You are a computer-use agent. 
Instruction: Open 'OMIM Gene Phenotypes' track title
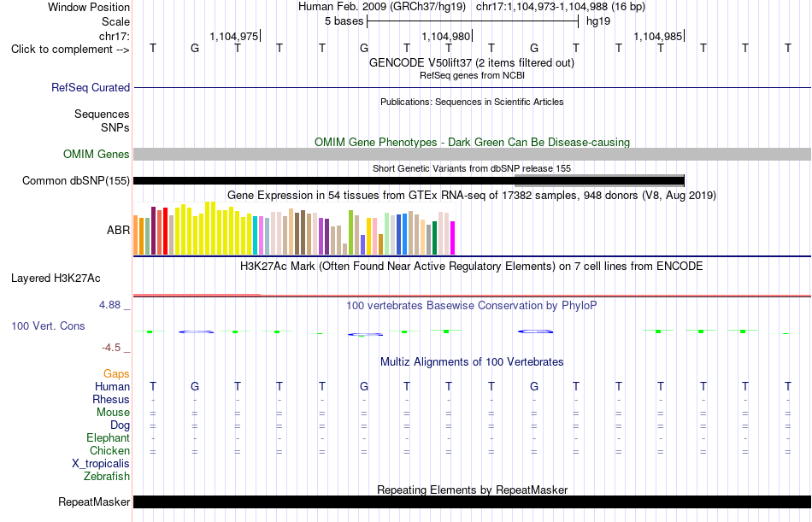point(472,143)
